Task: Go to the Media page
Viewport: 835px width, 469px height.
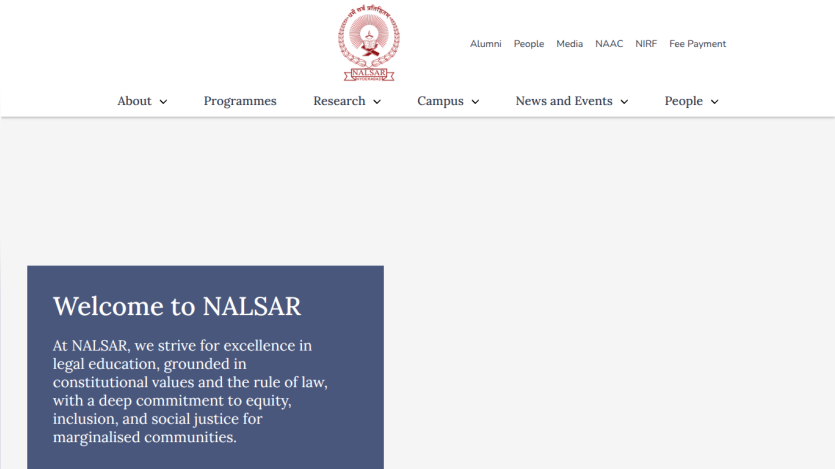Action: tap(569, 44)
